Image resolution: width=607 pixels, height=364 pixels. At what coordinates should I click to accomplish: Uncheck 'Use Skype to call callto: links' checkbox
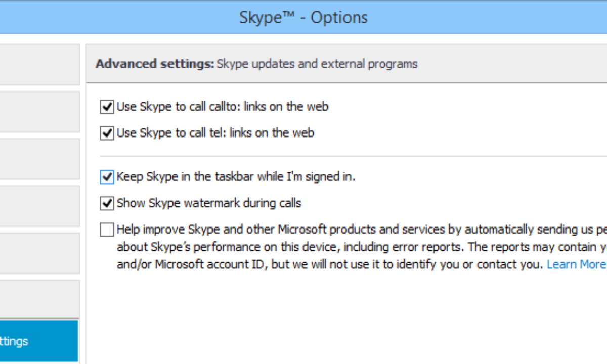click(107, 107)
